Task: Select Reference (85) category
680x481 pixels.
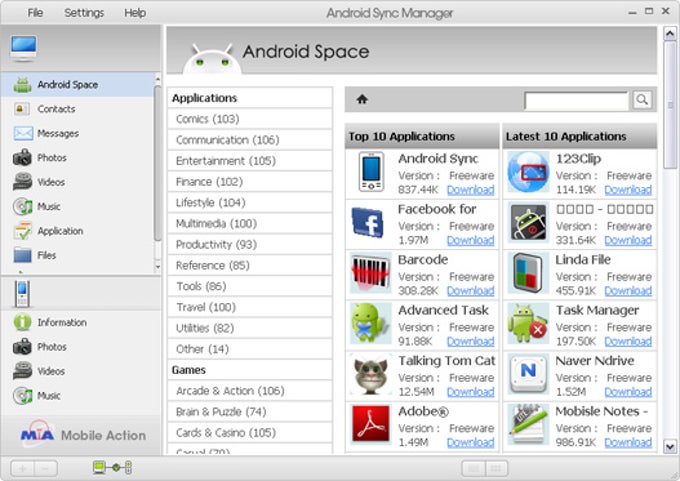Action: click(x=250, y=265)
